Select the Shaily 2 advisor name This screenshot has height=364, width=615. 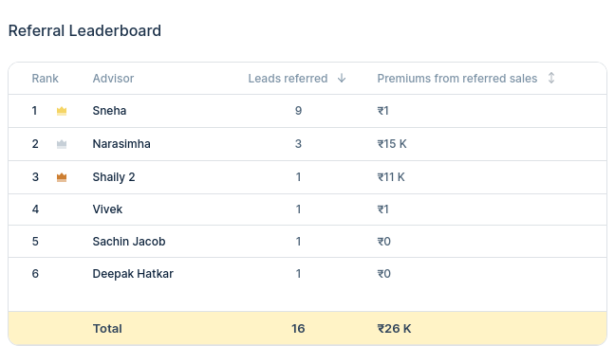[x=114, y=177]
